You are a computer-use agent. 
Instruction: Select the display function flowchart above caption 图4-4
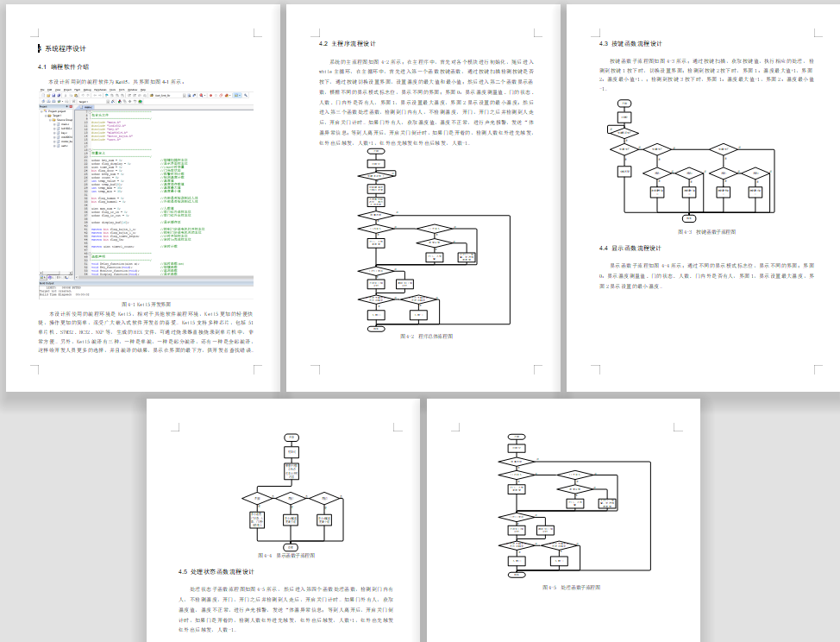click(x=292, y=492)
